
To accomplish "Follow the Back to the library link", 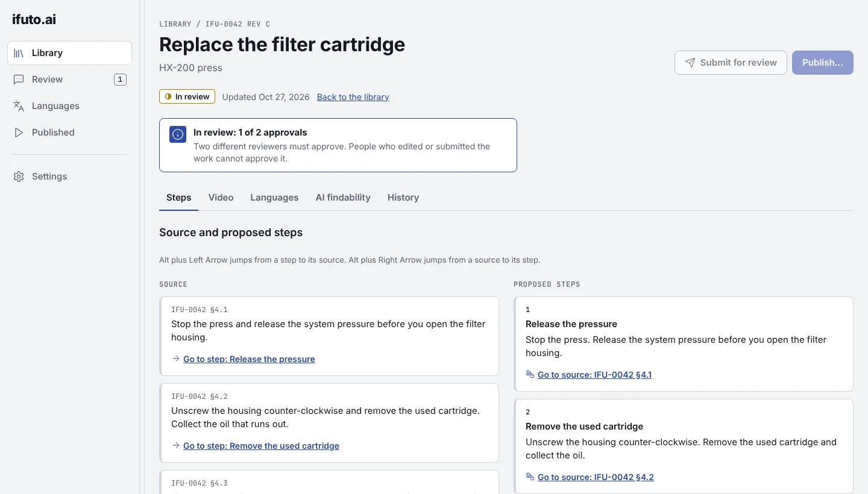I will [x=353, y=97].
